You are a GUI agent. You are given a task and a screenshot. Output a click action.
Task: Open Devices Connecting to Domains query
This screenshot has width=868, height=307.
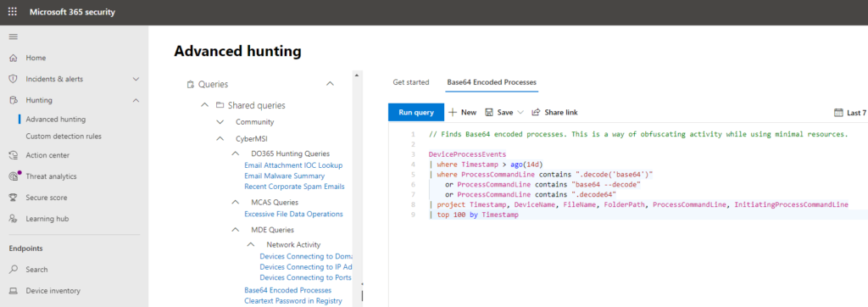coord(305,257)
